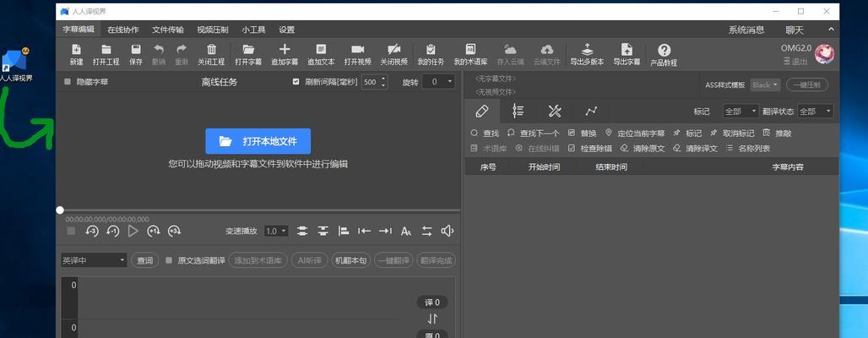The image size is (868, 338).
Task: Open 聊天 link
Action: pos(795,30)
